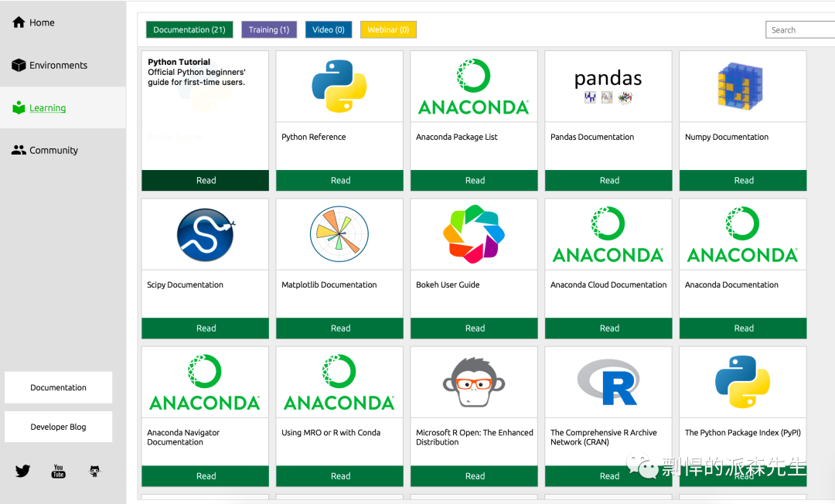This screenshot has height=504, width=835.
Task: Read the Python Tutorial
Action: pyautogui.click(x=206, y=180)
